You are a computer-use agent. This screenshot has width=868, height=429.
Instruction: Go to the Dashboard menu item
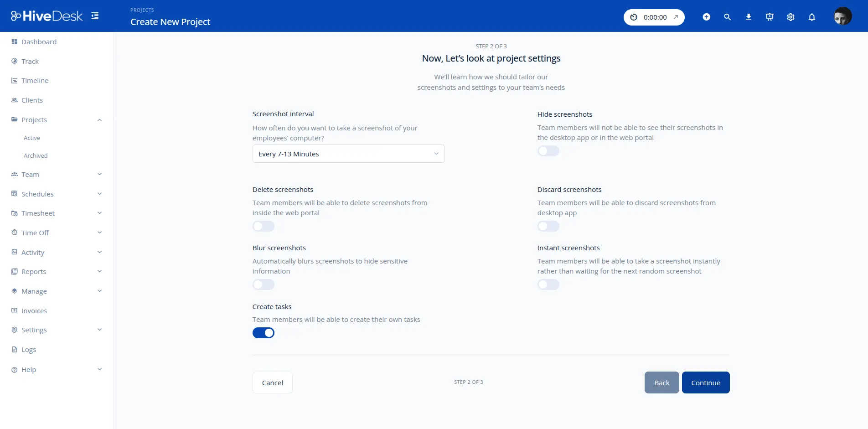(x=39, y=41)
